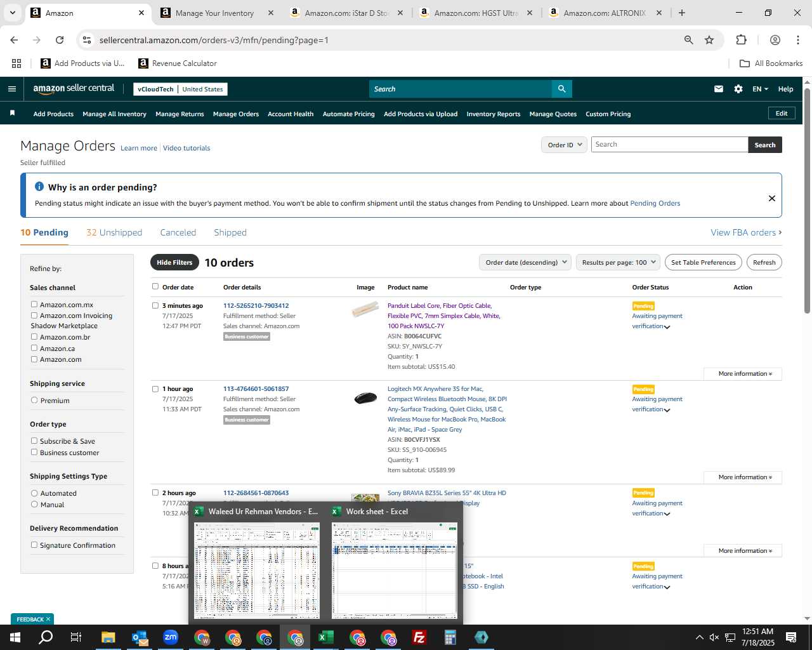Open Outlook from taskbar
The height and width of the screenshot is (650, 812).
(140, 637)
